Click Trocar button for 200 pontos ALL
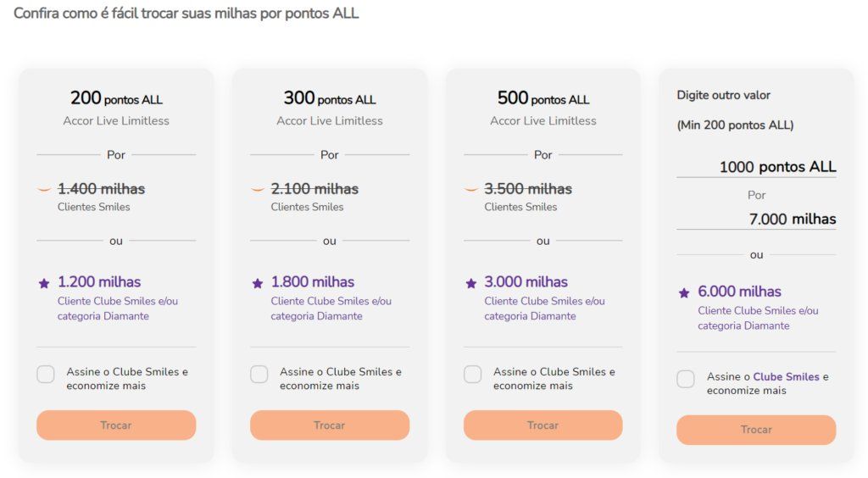 tap(116, 425)
